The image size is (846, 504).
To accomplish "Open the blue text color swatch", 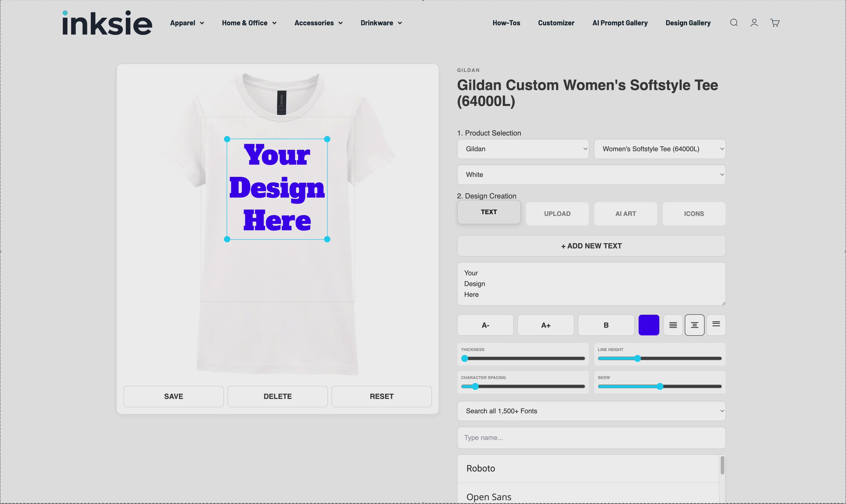I will [x=648, y=325].
